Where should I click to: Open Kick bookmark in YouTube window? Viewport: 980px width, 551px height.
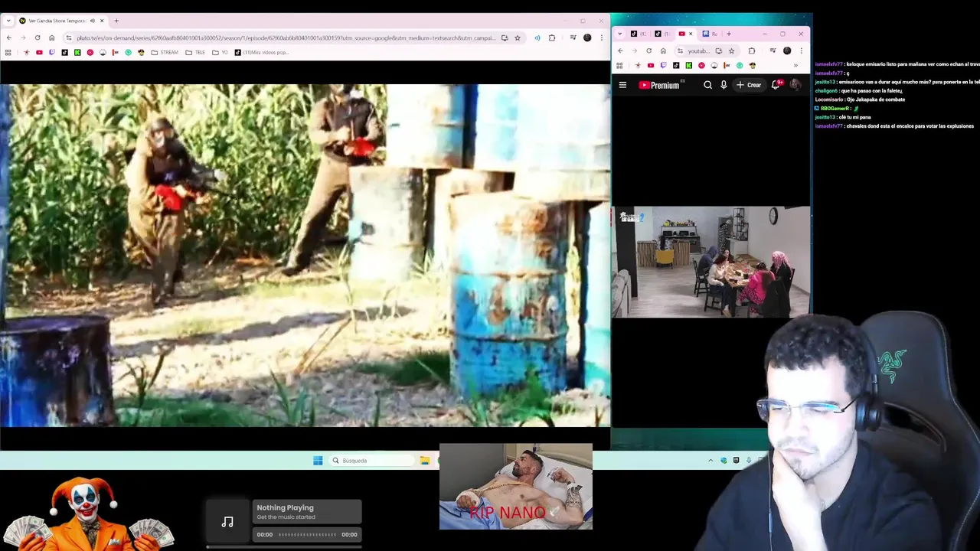[688, 65]
